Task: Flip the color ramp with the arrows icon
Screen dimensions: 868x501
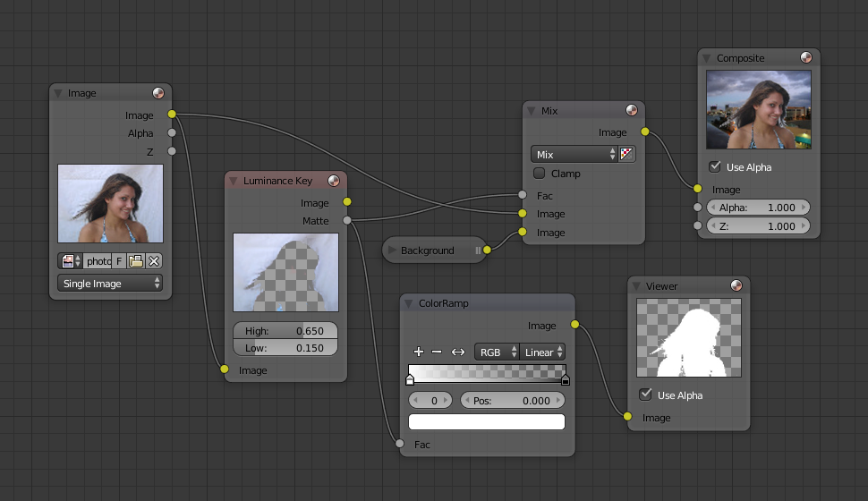Action: 458,352
